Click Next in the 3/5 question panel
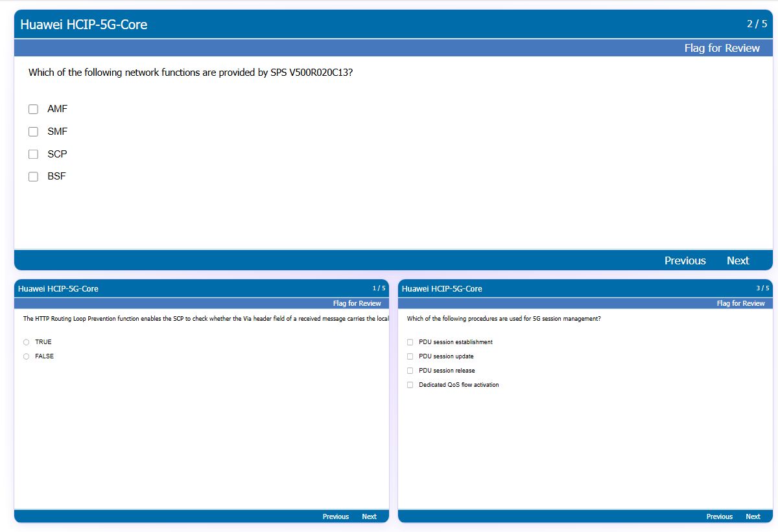 pos(753,516)
